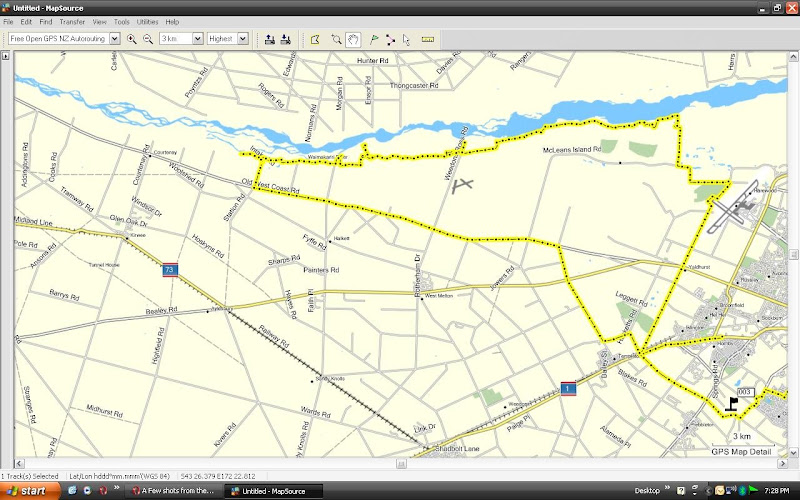
Task: Click the 'Painters Rd' map label
Action: click(x=321, y=269)
